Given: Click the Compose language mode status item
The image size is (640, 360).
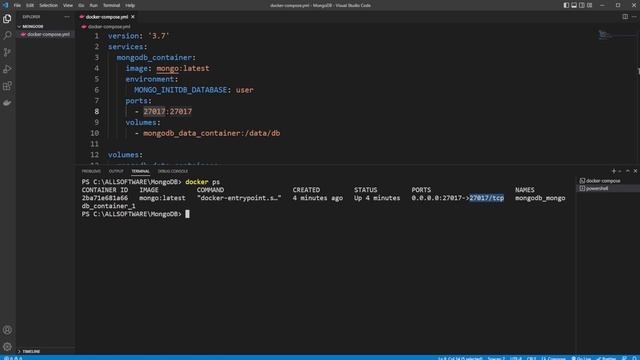Looking at the screenshot, I should pos(553,358).
